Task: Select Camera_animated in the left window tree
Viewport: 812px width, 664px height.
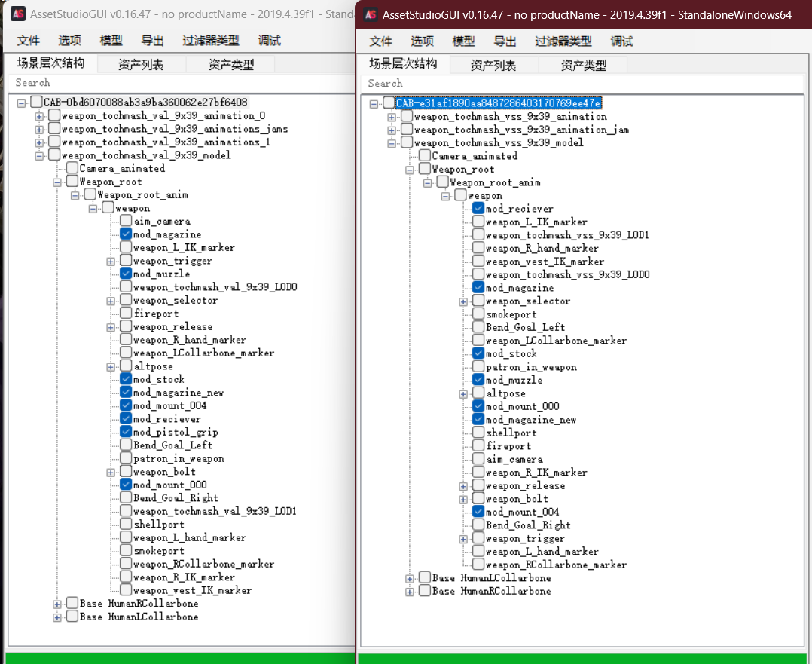Action: pyautogui.click(x=121, y=168)
